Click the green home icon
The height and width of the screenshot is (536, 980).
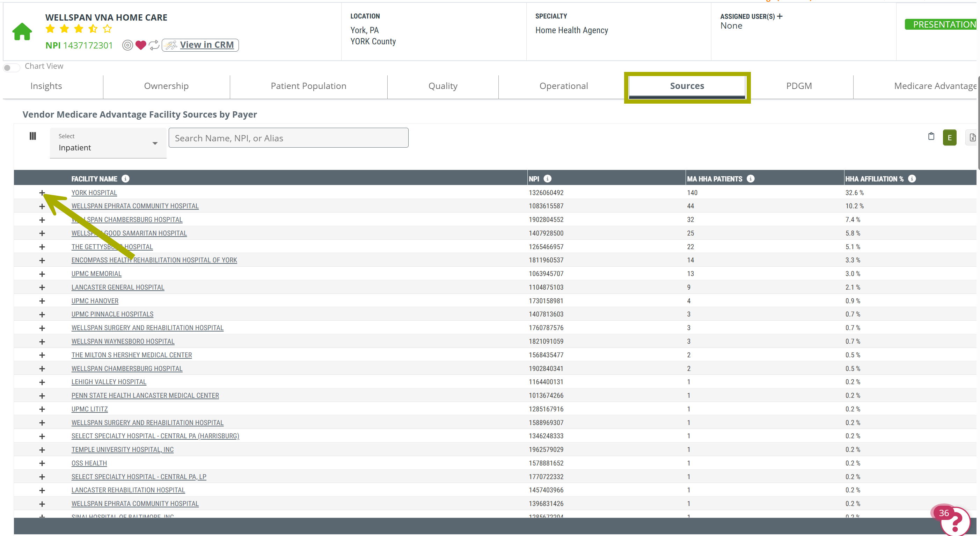click(x=22, y=31)
